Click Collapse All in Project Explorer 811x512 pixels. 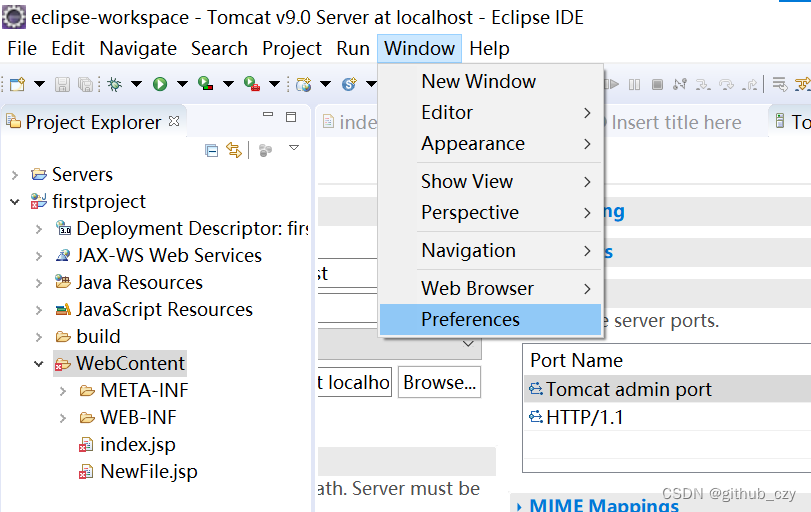(x=211, y=150)
